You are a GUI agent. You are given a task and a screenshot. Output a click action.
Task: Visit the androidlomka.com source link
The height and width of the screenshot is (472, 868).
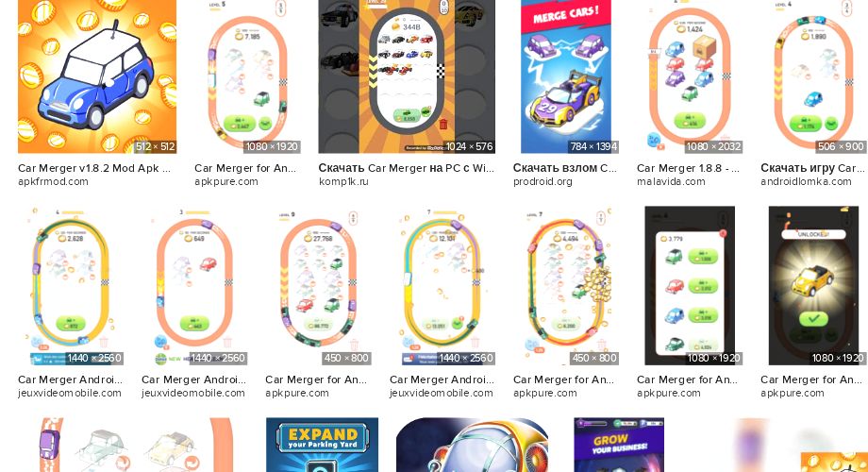point(806,181)
